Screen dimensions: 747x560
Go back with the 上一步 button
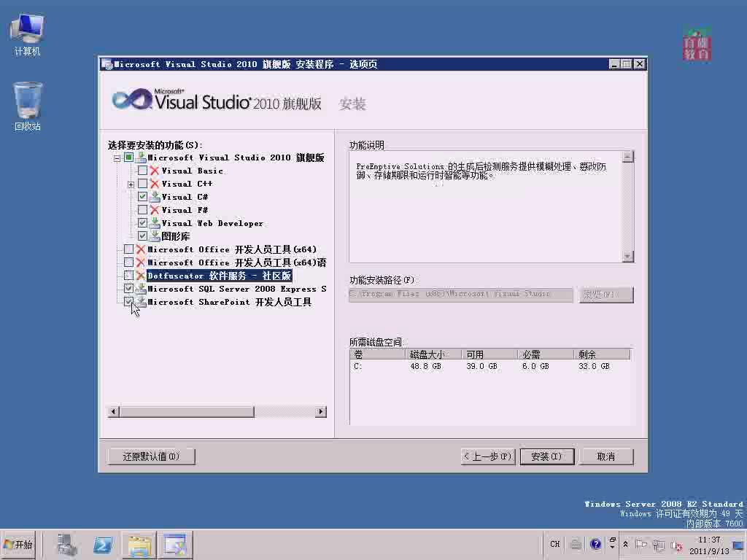click(x=488, y=456)
